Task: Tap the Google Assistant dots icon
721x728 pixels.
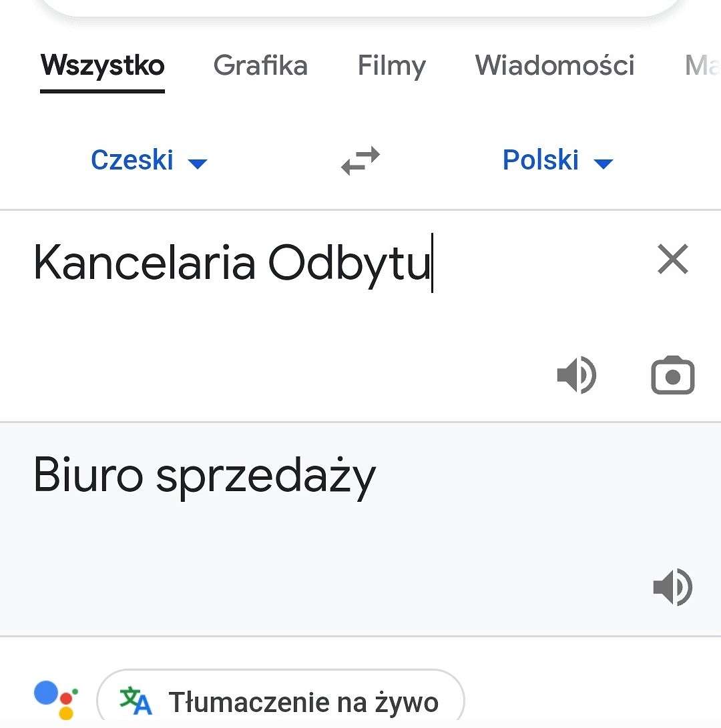Action: pyautogui.click(x=56, y=700)
